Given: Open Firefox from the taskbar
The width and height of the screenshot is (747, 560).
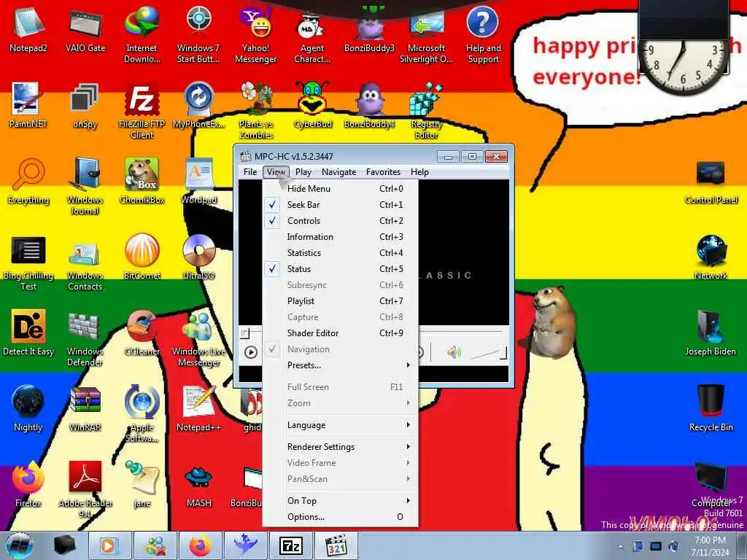Looking at the screenshot, I should 200,545.
